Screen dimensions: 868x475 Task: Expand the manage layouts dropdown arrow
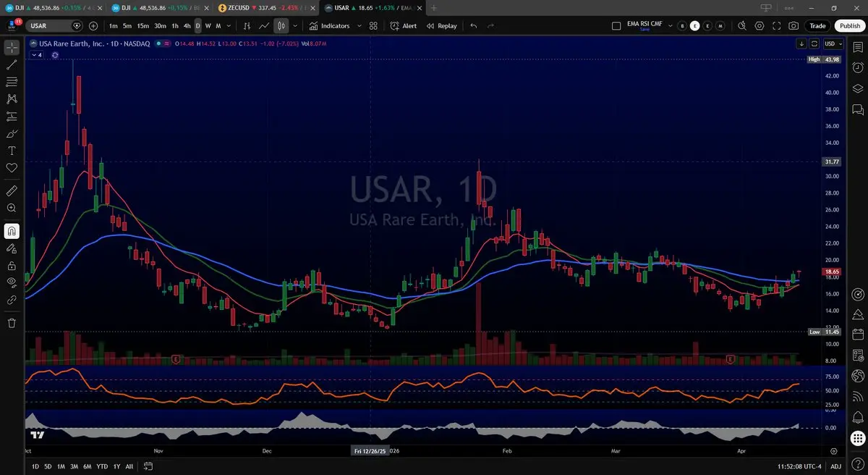669,26
